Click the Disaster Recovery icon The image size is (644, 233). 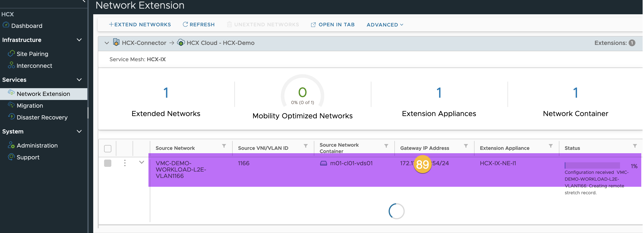[11, 117]
